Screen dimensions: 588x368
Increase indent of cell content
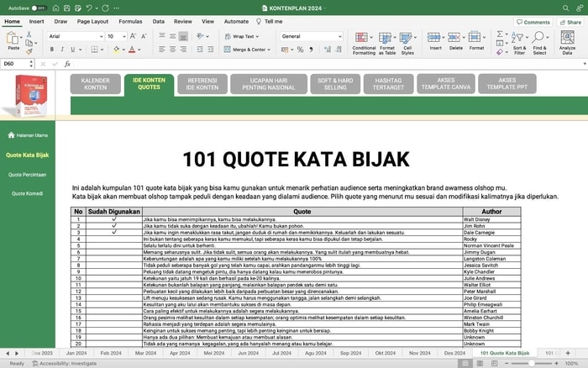pos(211,49)
